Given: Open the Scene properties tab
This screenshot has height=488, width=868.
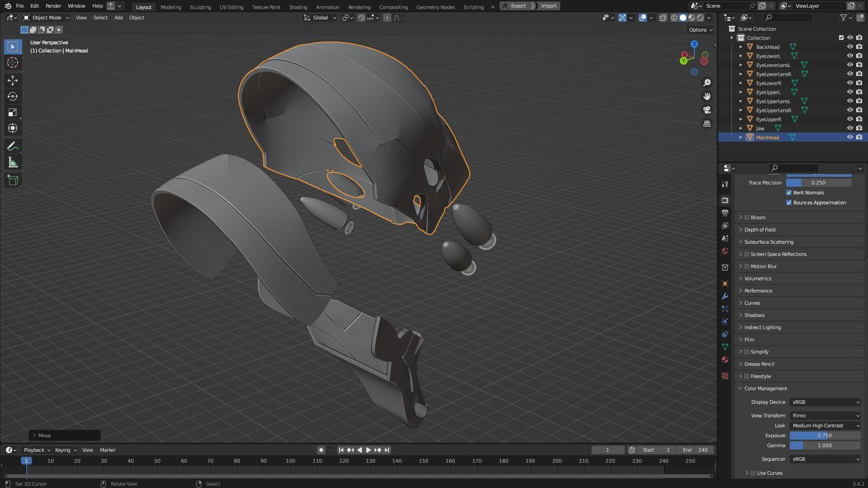Looking at the screenshot, I should [725, 238].
